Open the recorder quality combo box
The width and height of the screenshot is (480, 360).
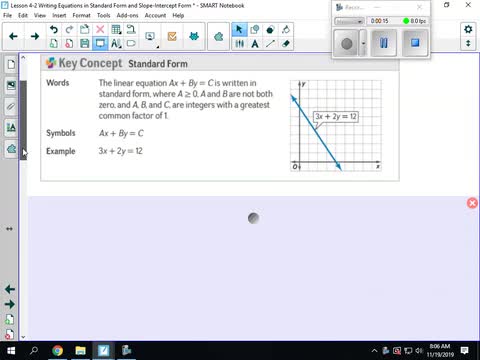(349, 21)
